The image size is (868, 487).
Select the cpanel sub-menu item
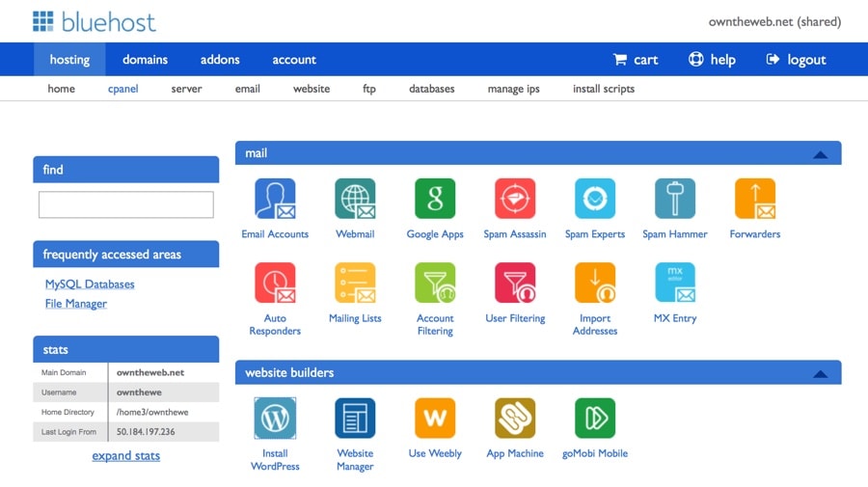(122, 89)
